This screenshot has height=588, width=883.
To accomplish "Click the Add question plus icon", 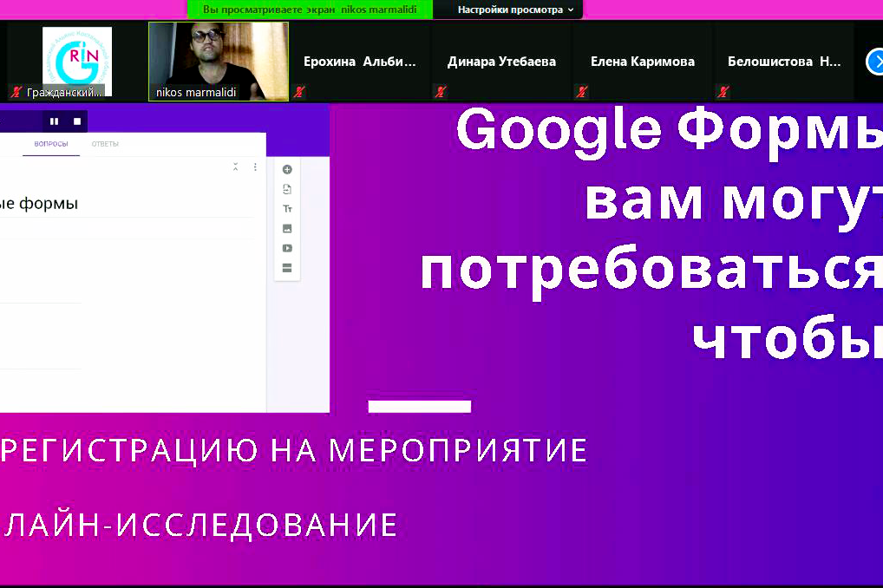I will (x=287, y=170).
